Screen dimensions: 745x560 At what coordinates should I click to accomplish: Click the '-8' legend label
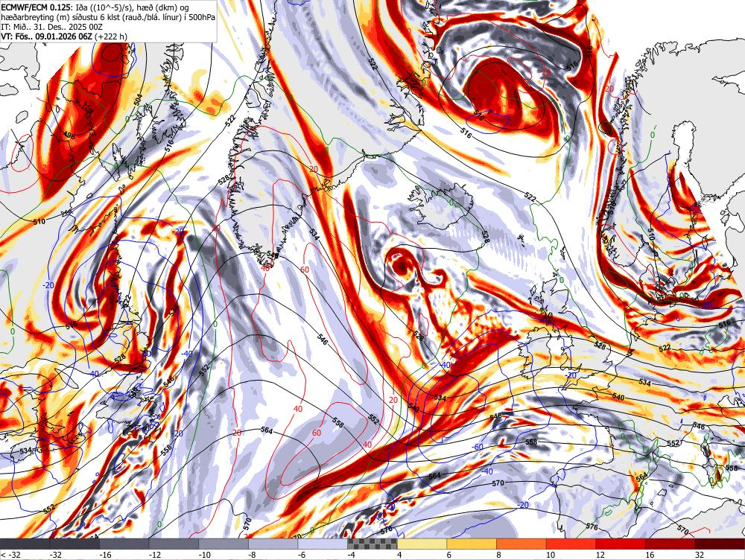(x=253, y=555)
